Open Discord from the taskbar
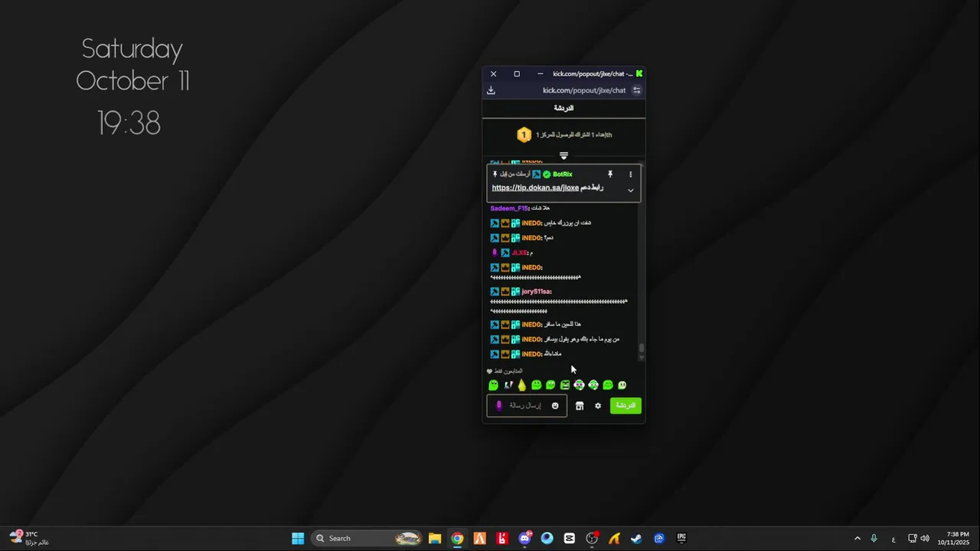This screenshot has height=551, width=980. click(524, 538)
